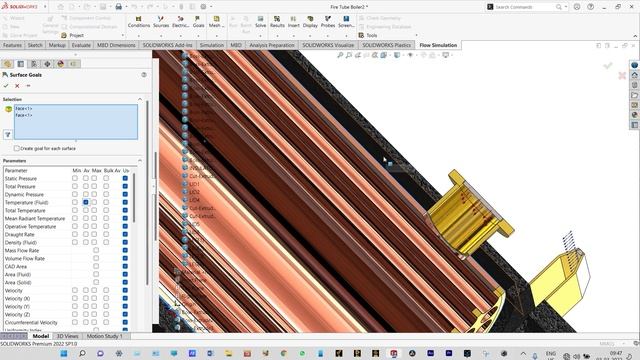Uncheck Use for convergence on Draught Rate
640x360 pixels.
[125, 234]
